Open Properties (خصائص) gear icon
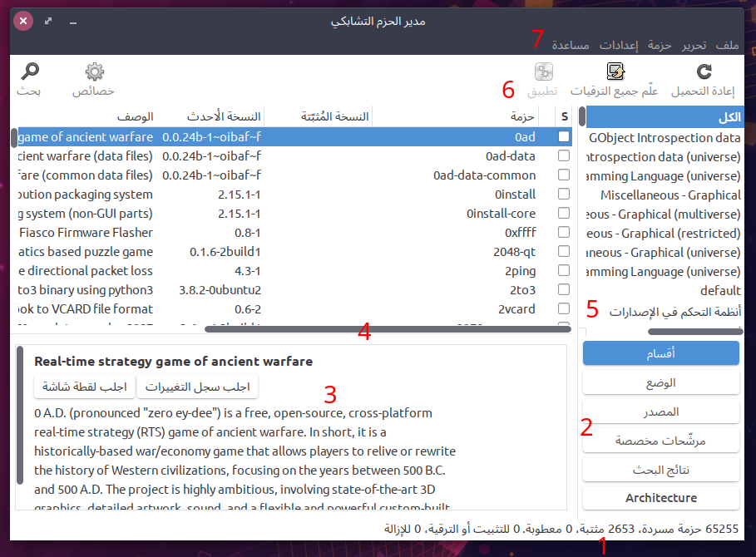Screen dimensions: 756x557 point(94,71)
